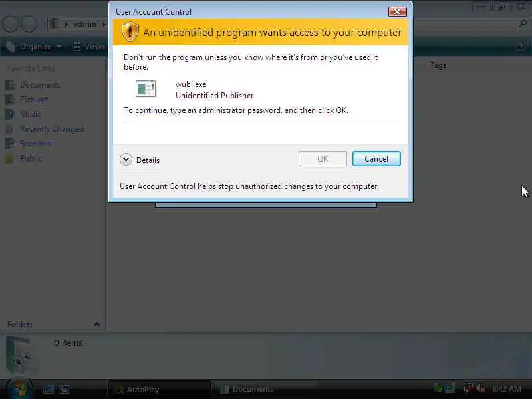The width and height of the screenshot is (532, 399).
Task: Click Pictures folder icon in sidebar
Action: [x=10, y=99]
